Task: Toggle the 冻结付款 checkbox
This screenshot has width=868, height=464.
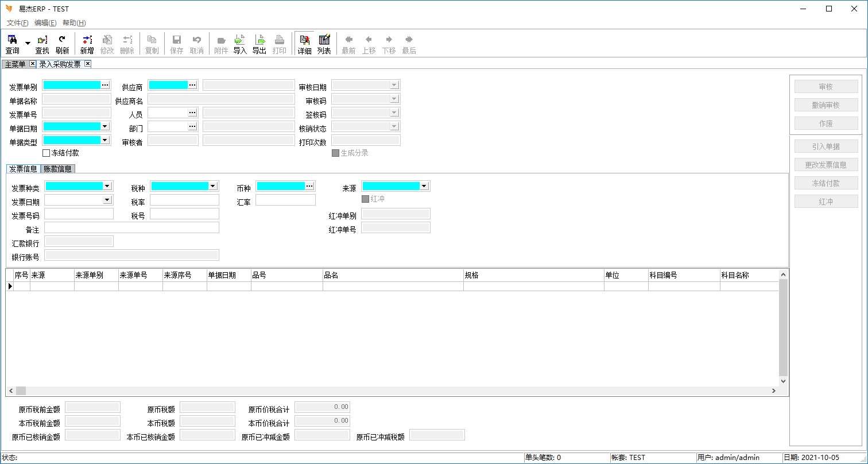Action: 46,153
